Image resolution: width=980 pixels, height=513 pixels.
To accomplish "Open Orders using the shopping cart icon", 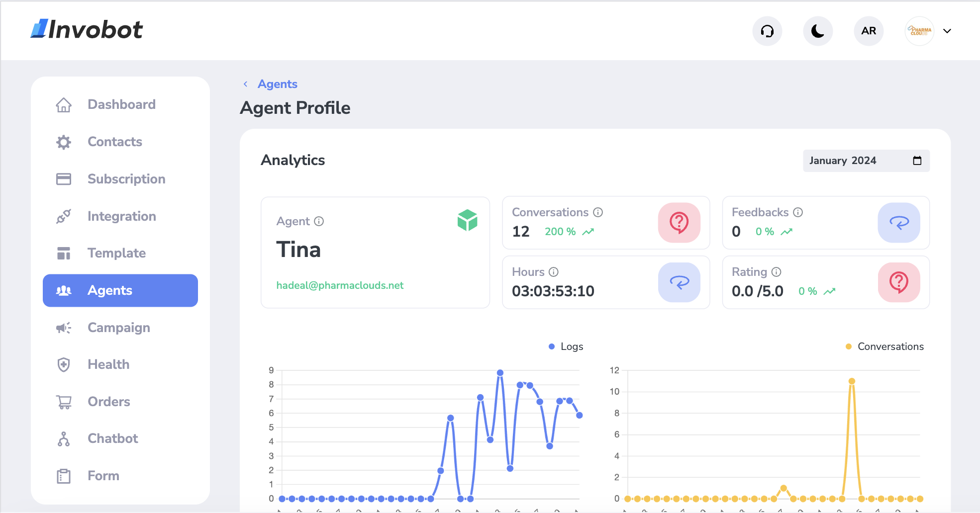I will tap(64, 401).
